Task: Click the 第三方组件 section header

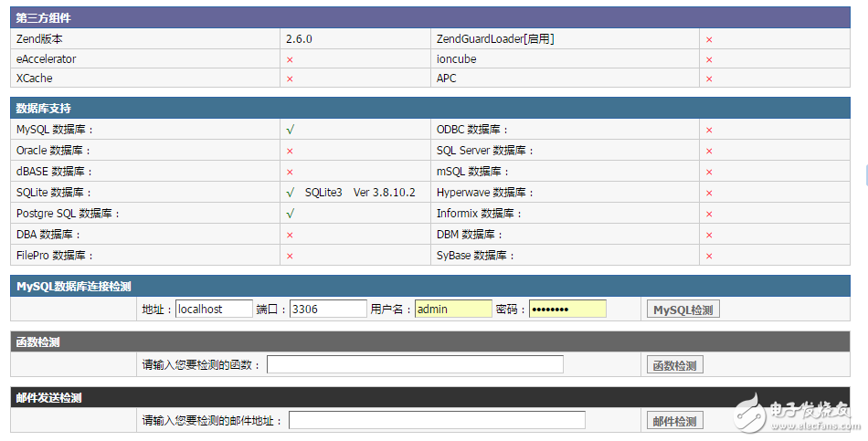Action: pos(43,18)
